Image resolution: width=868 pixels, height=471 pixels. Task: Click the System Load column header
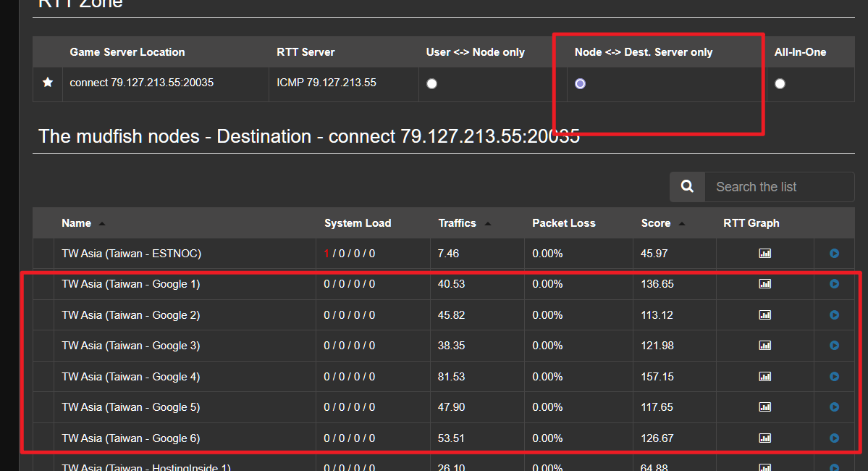click(x=357, y=223)
